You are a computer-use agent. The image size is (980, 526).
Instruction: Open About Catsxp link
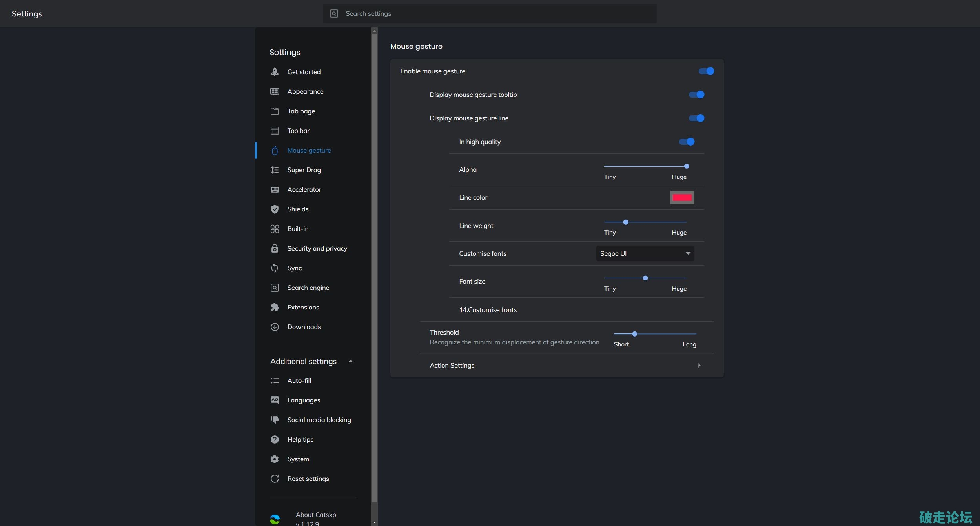pos(315,515)
